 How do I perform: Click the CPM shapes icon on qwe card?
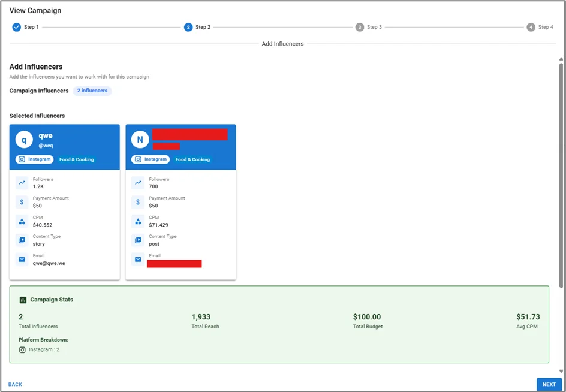[22, 221]
